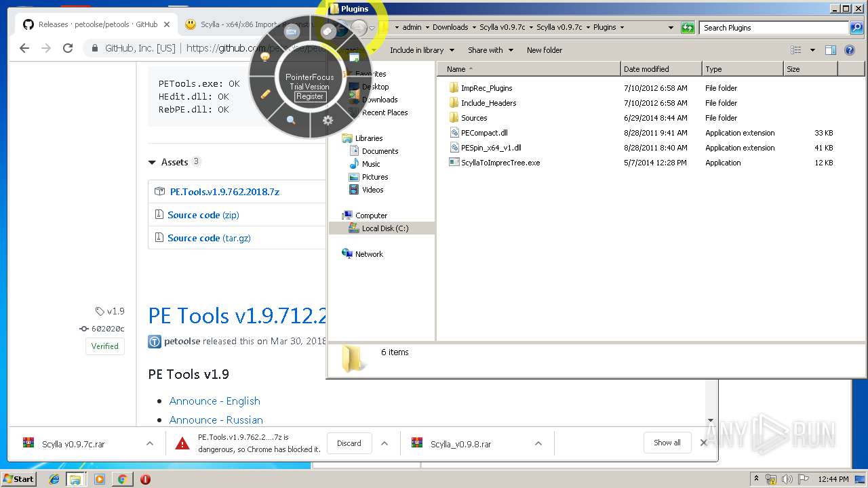
Task: Sort by Name column header
Action: (x=529, y=69)
